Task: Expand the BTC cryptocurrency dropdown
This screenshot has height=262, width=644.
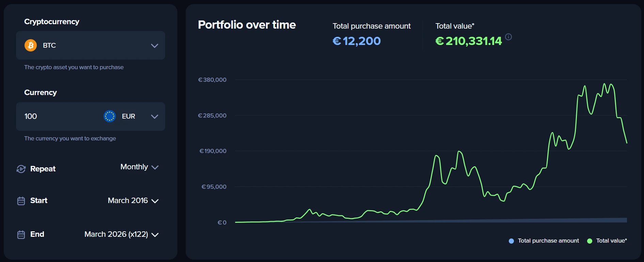Action: pyautogui.click(x=155, y=46)
